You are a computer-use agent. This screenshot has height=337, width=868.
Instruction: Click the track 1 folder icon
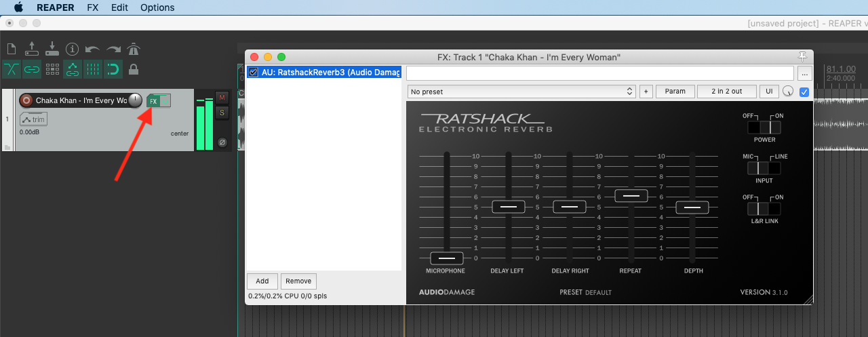(7, 146)
